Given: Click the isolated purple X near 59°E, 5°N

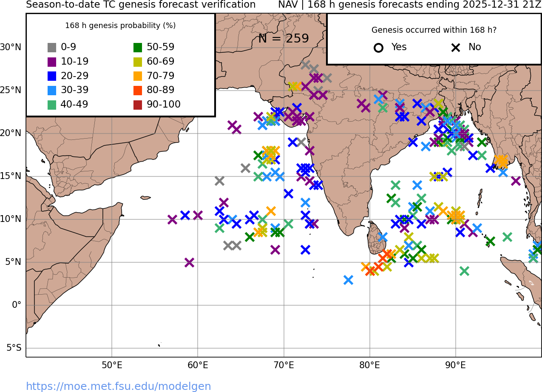Looking at the screenshot, I should [190, 262].
